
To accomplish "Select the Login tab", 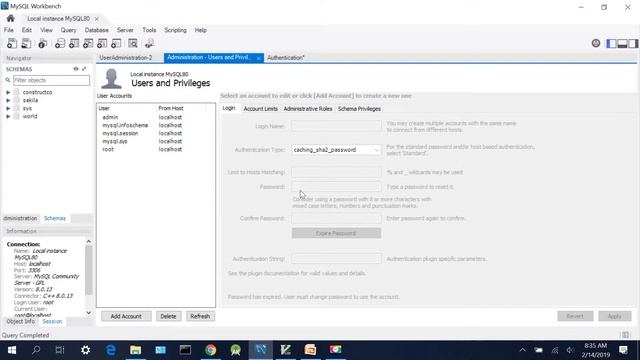I will point(229,108).
